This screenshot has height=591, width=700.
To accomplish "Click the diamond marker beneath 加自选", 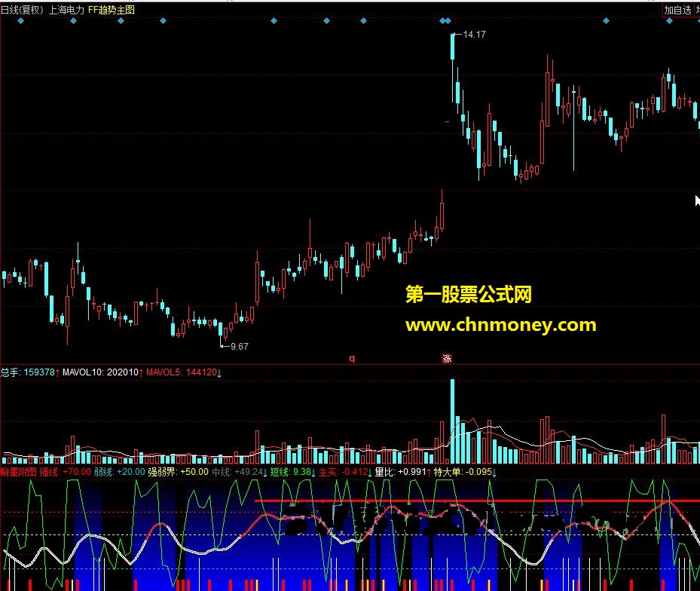I will (x=669, y=21).
